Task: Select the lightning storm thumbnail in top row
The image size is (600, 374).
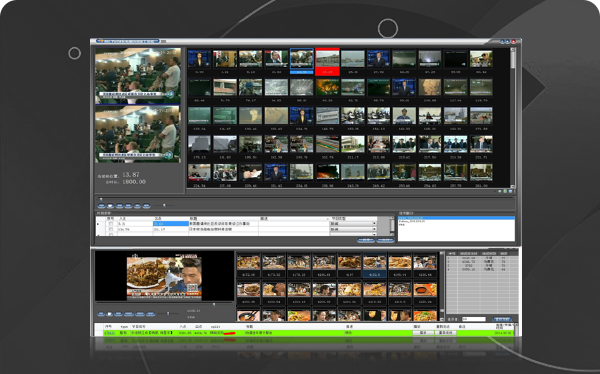Action: coord(430,59)
